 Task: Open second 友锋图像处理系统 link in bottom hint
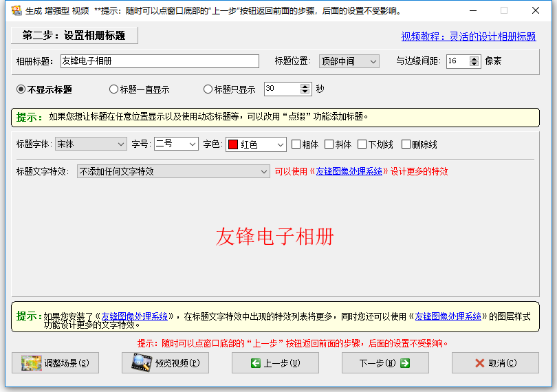tap(448, 316)
